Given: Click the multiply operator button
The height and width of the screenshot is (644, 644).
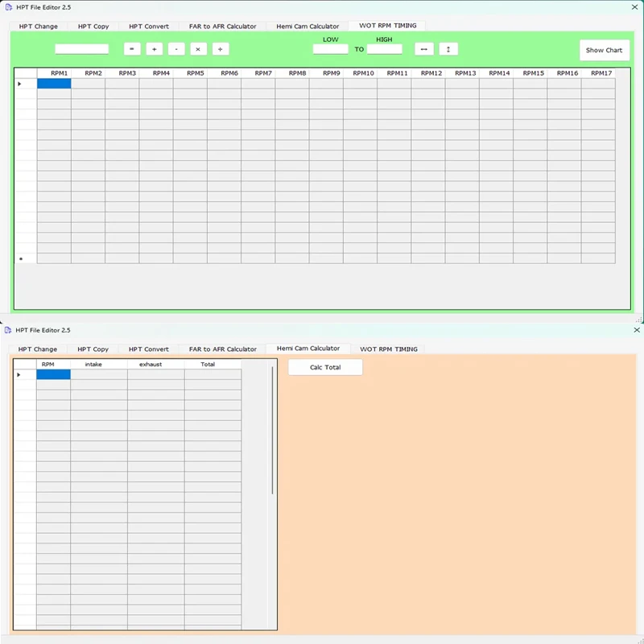Looking at the screenshot, I should click(x=198, y=49).
